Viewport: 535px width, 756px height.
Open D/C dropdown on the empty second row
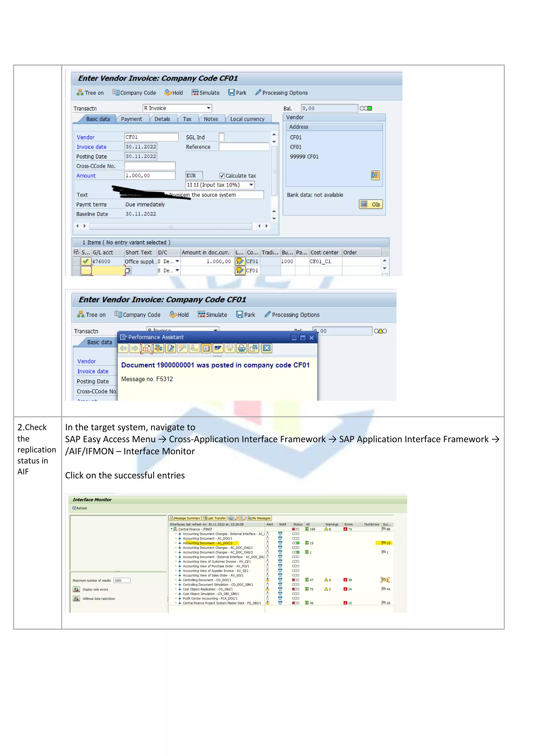click(177, 270)
